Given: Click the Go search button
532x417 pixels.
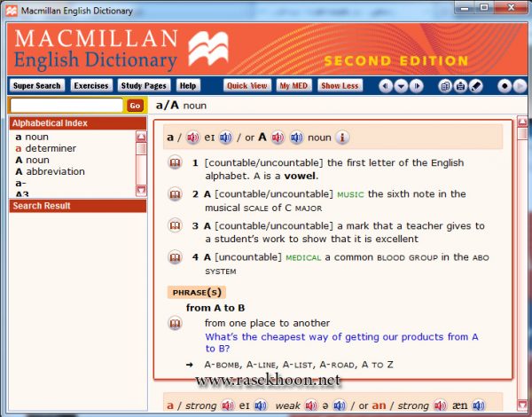Looking at the screenshot, I should 135,106.
